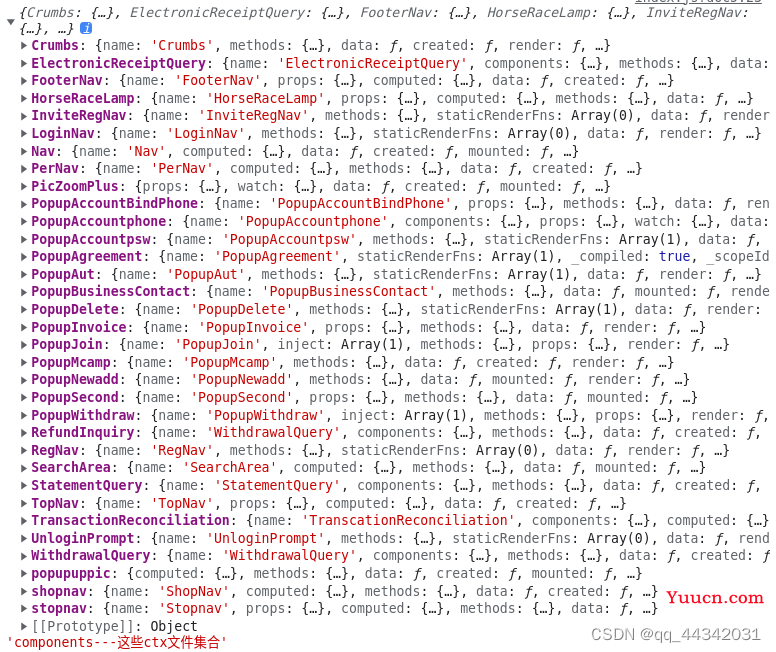The width and height of the screenshot is (776, 652).
Task: Expand the PopupAccountphone entry
Action: pos(24,222)
